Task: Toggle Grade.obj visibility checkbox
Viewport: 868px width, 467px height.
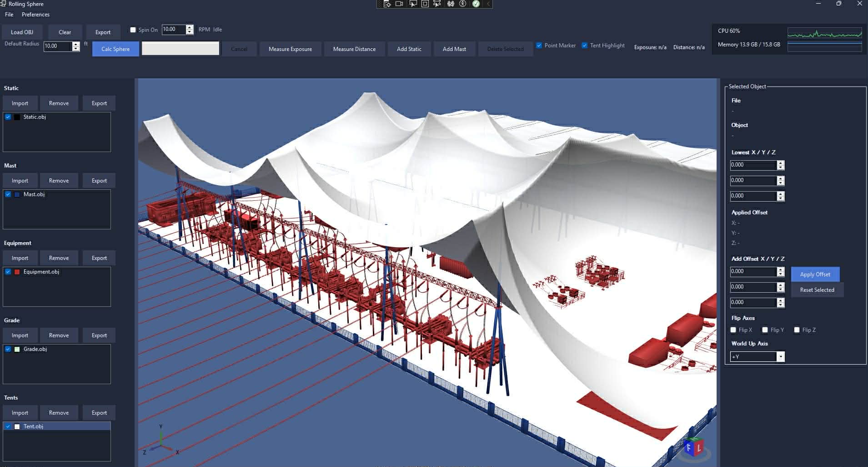Action: pos(8,349)
